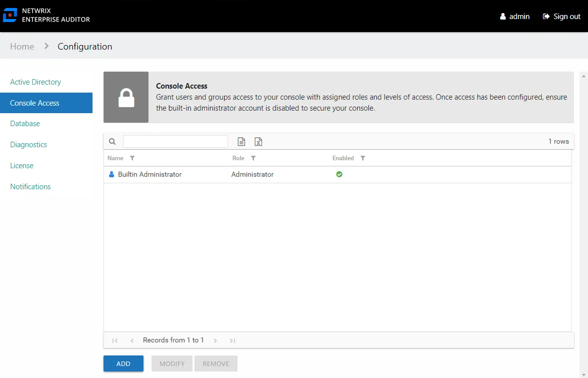Open Diagnostics in the sidebar
This screenshot has height=378, width=588.
coord(28,145)
